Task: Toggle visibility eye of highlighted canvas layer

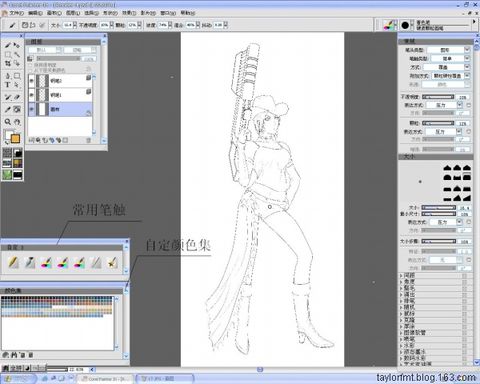Action: 32,109
